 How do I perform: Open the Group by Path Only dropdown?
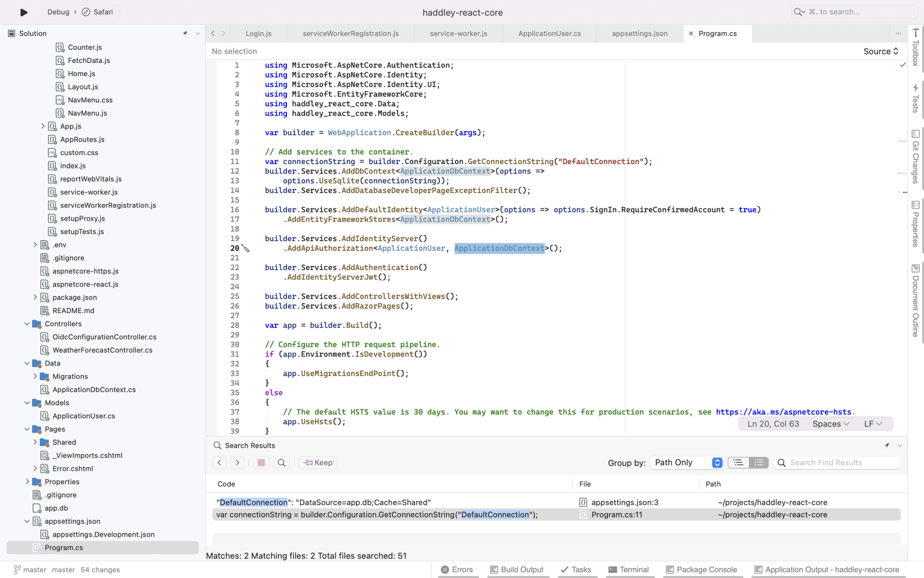(x=686, y=463)
